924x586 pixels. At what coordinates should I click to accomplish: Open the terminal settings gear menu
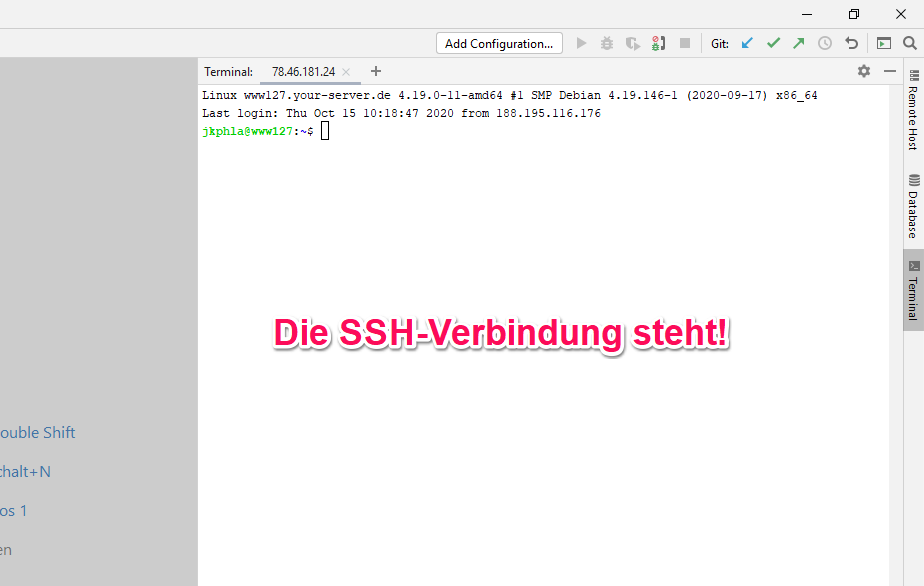[862, 71]
